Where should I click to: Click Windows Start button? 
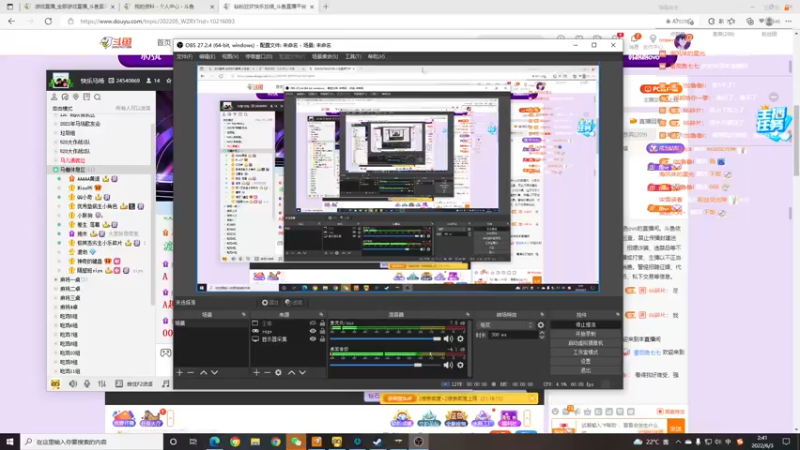pyautogui.click(x=10, y=442)
